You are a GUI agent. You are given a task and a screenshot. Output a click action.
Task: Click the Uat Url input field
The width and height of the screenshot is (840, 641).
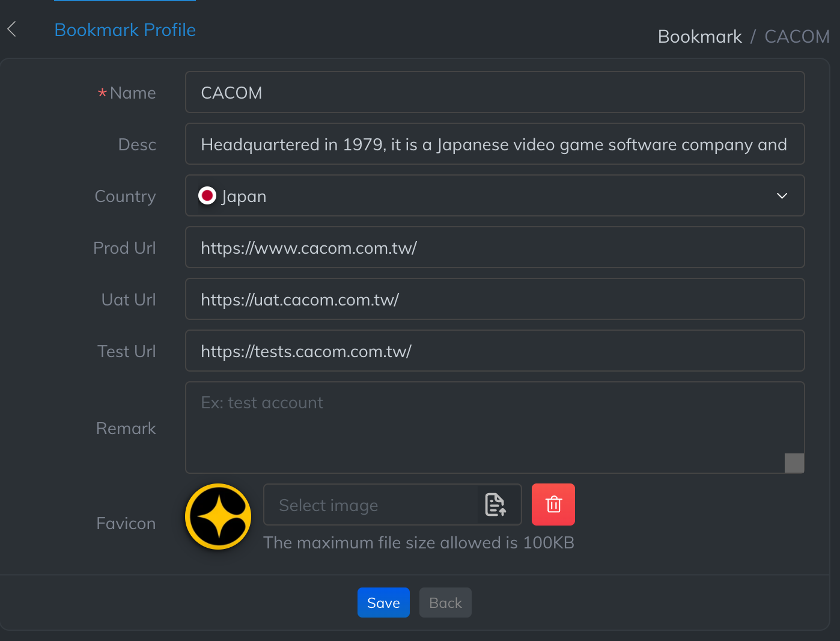pos(494,299)
